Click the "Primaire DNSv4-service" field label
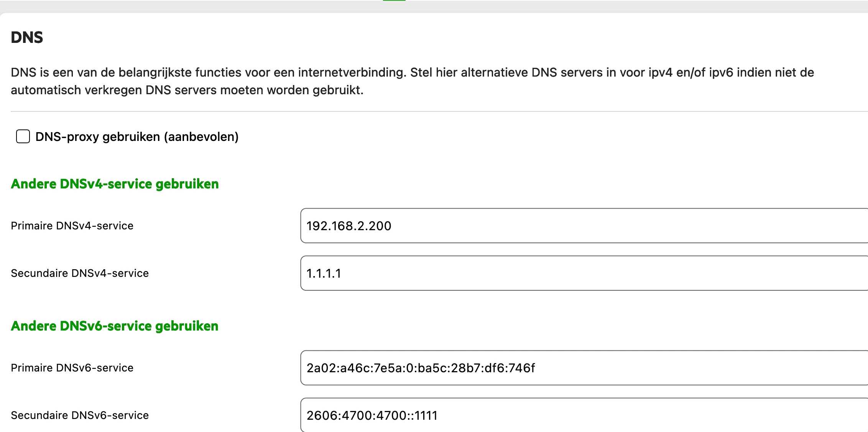This screenshot has width=868, height=432. pyautogui.click(x=72, y=226)
